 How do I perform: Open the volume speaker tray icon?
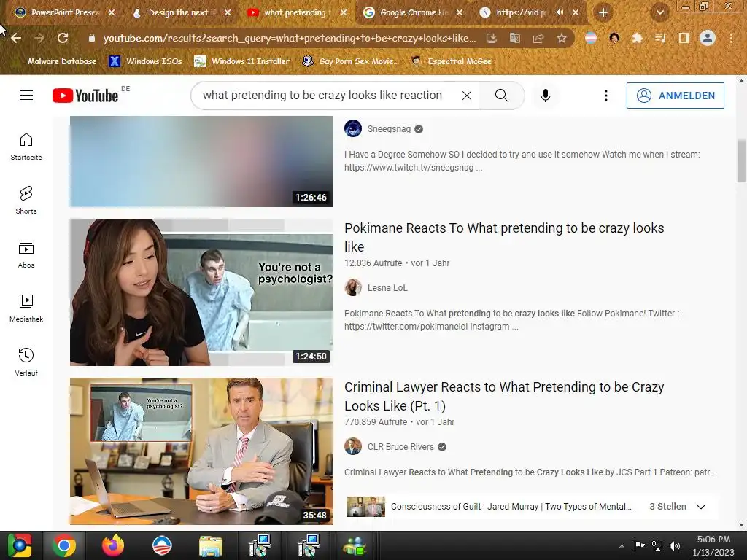click(674, 546)
